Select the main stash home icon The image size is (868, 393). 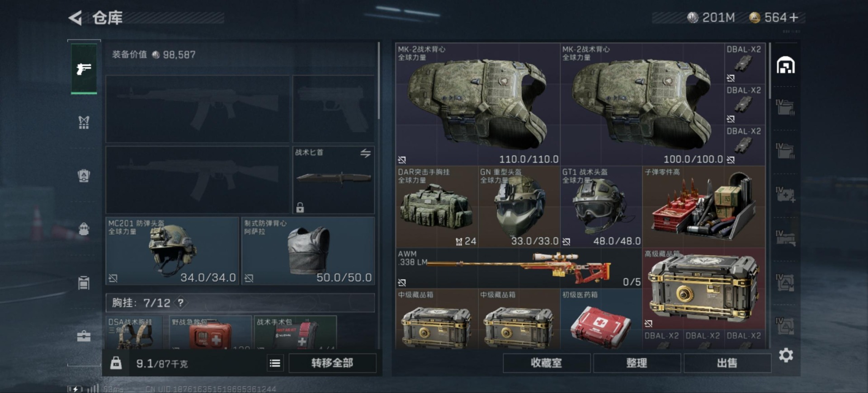click(786, 65)
